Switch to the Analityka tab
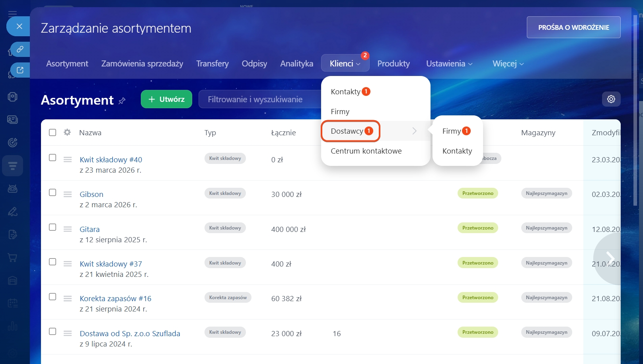The height and width of the screenshot is (364, 643). pyautogui.click(x=296, y=64)
